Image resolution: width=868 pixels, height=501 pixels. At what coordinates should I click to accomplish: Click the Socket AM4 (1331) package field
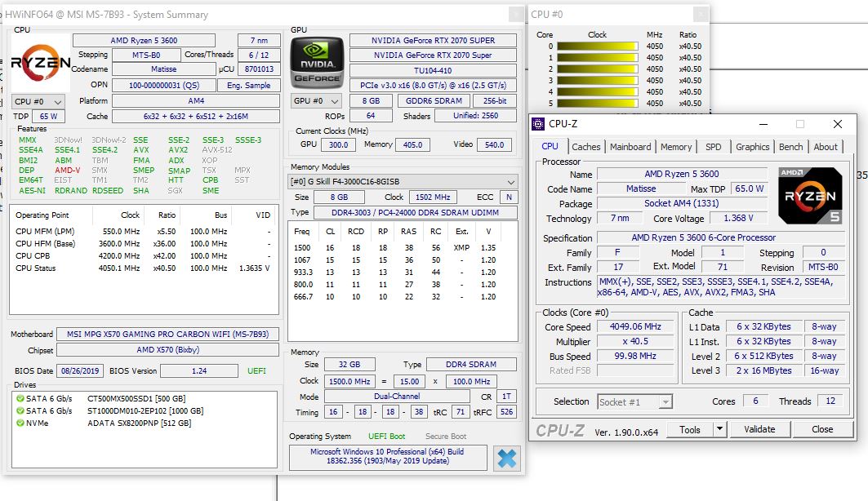pyautogui.click(x=682, y=203)
